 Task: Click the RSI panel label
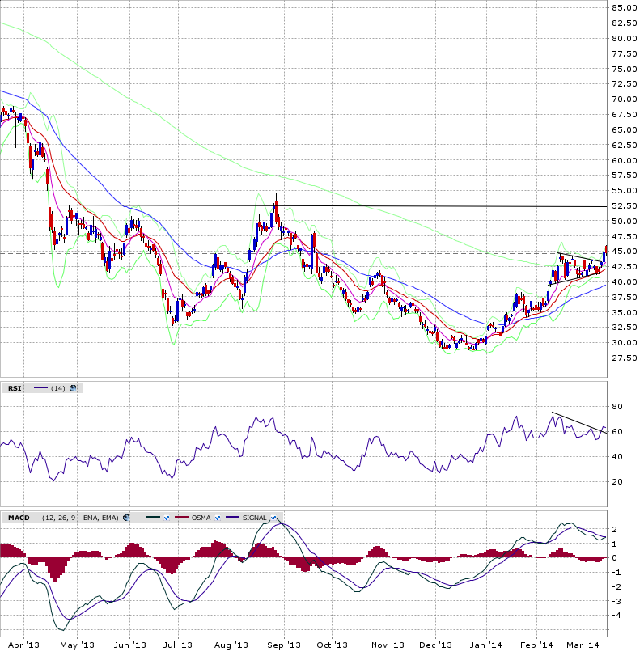click(x=15, y=388)
